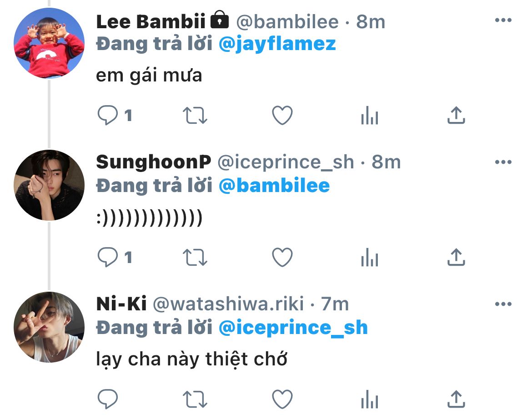Open more options on Ni-Ki's tweet
532x415 pixels.
503,304
